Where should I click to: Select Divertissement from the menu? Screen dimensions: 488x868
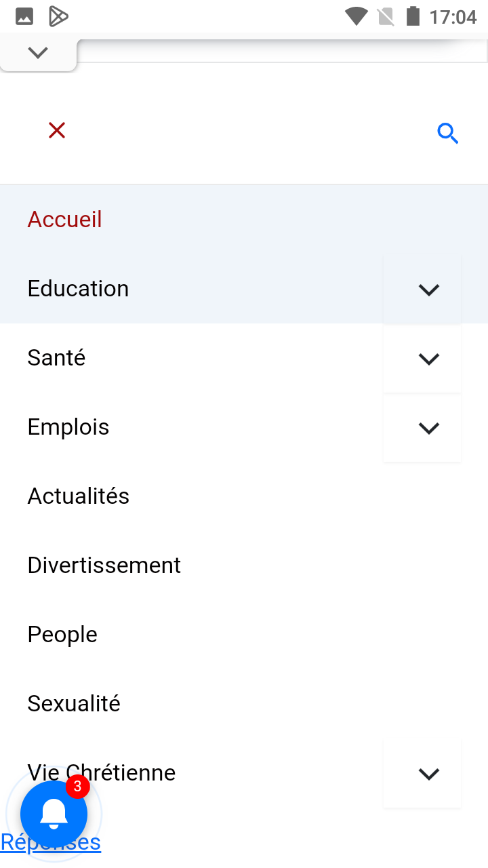[104, 566]
